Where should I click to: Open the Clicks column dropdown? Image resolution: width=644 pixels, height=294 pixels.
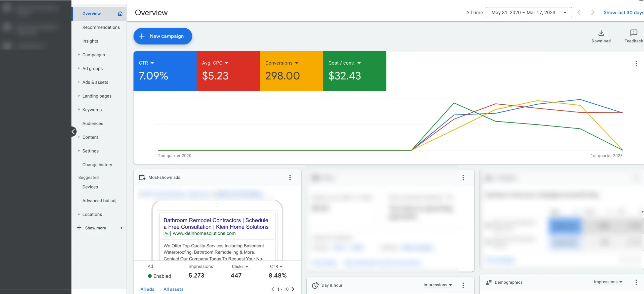point(240,266)
